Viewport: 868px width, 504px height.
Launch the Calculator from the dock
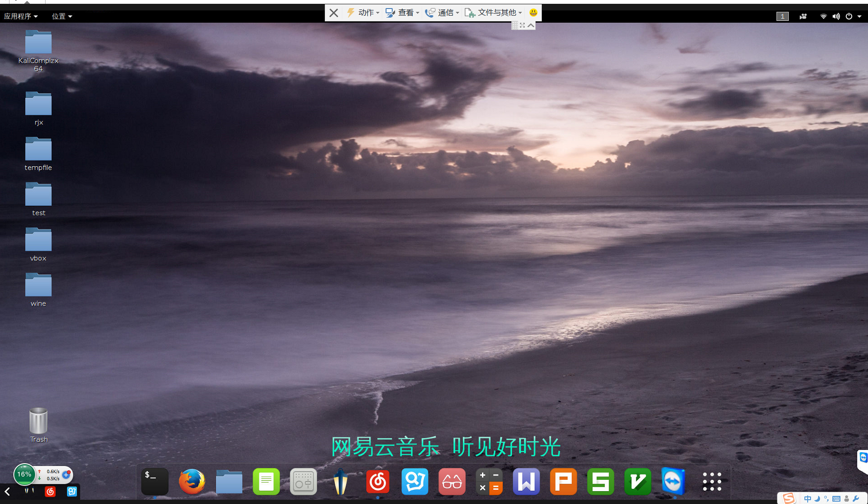pyautogui.click(x=489, y=482)
